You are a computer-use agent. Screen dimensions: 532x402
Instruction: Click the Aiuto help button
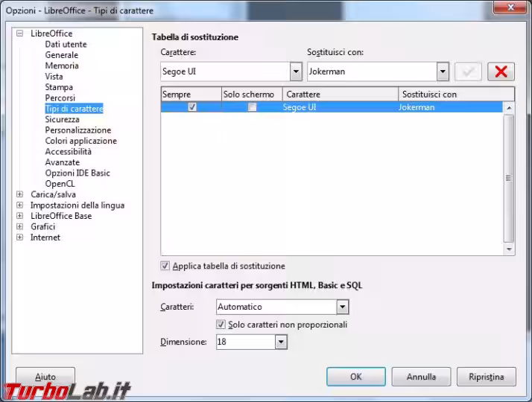pos(45,377)
